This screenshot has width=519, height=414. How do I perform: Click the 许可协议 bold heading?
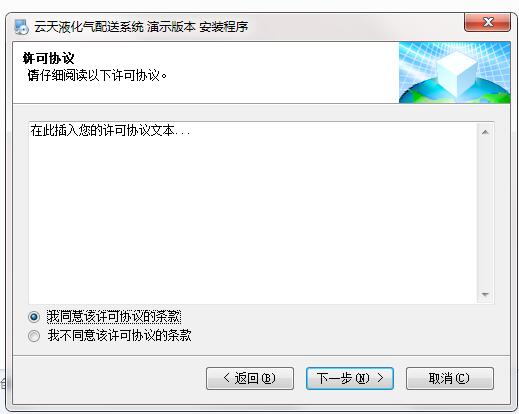click(x=49, y=58)
